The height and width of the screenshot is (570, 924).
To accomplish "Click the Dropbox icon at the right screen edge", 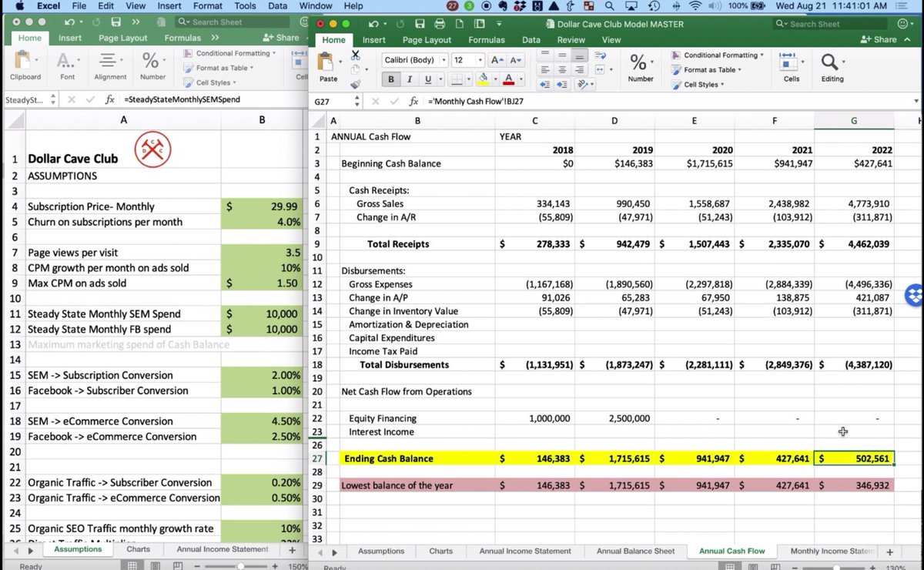I will [x=916, y=294].
